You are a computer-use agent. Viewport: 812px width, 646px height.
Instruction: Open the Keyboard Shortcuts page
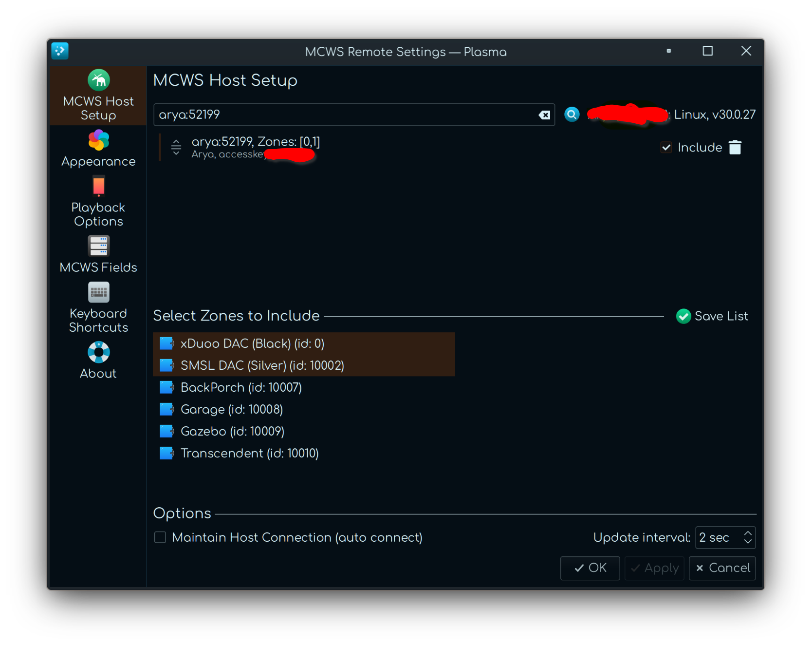98,307
